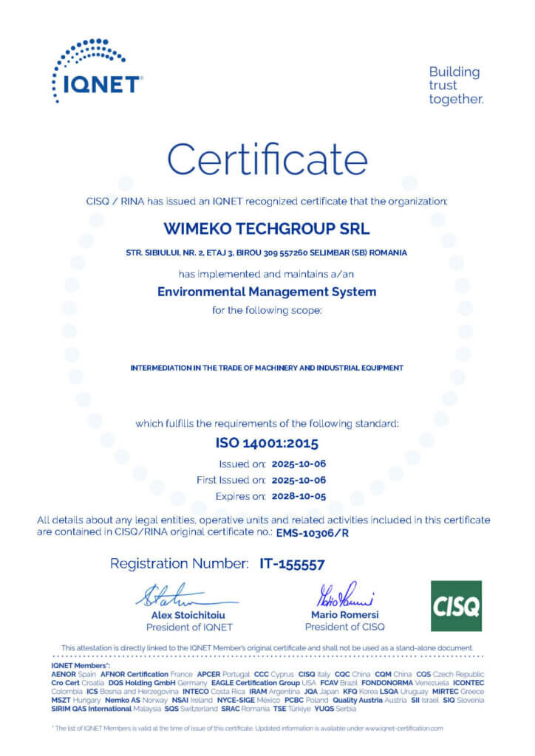Click 'DQS Holding GmbH' in the members list
The width and height of the screenshot is (535, 756).
point(142,683)
